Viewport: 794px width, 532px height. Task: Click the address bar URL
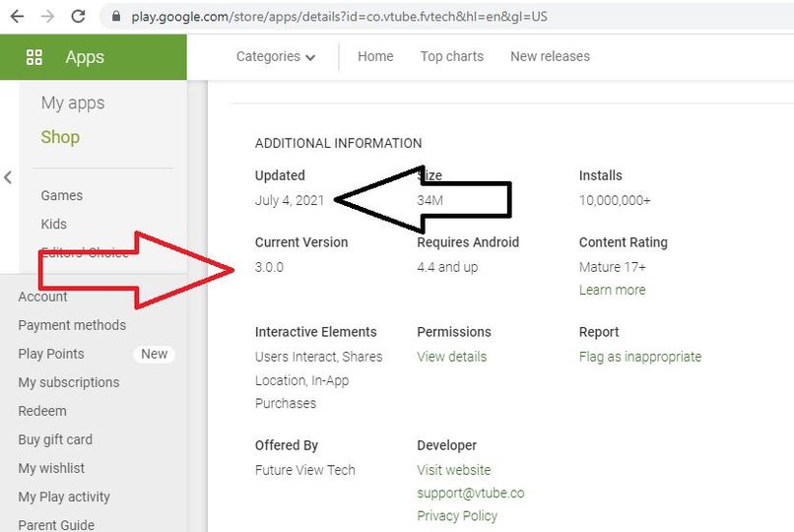click(x=339, y=17)
